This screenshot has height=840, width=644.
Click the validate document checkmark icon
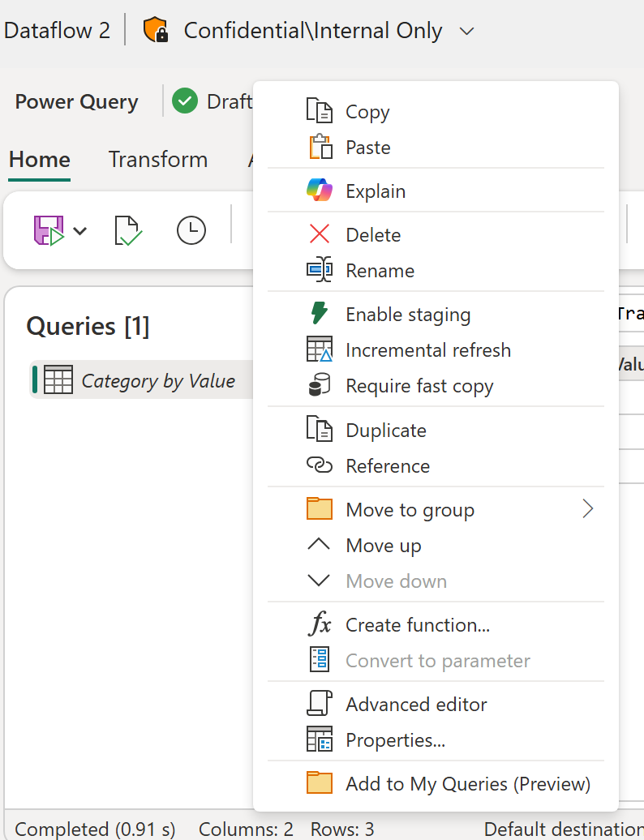coord(128,230)
